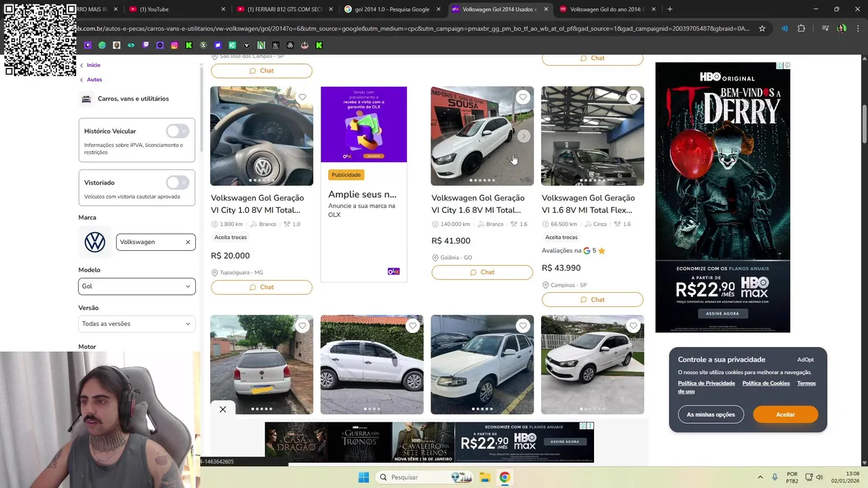Open the Amplie seus negócios ad title
The height and width of the screenshot is (488, 868).
point(362,195)
